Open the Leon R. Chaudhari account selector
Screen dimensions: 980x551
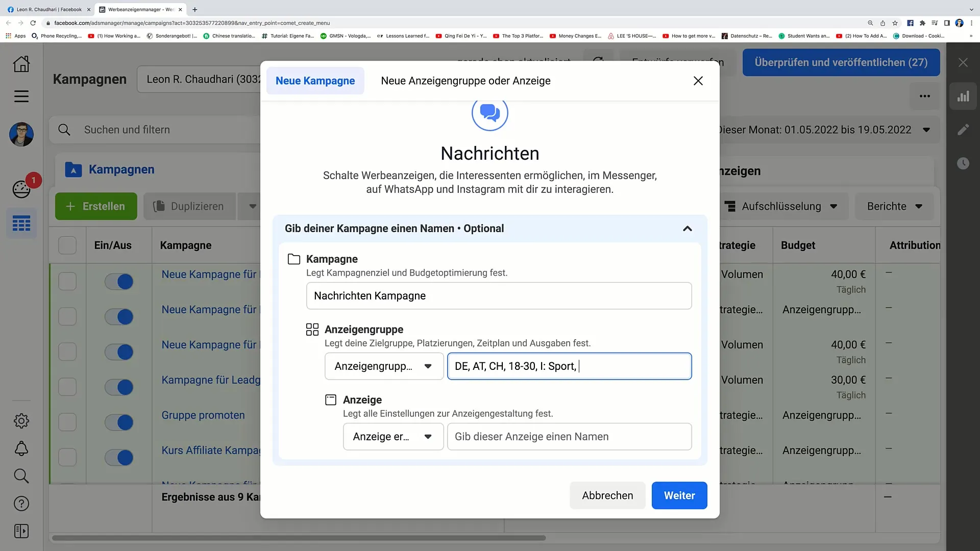coord(199,79)
